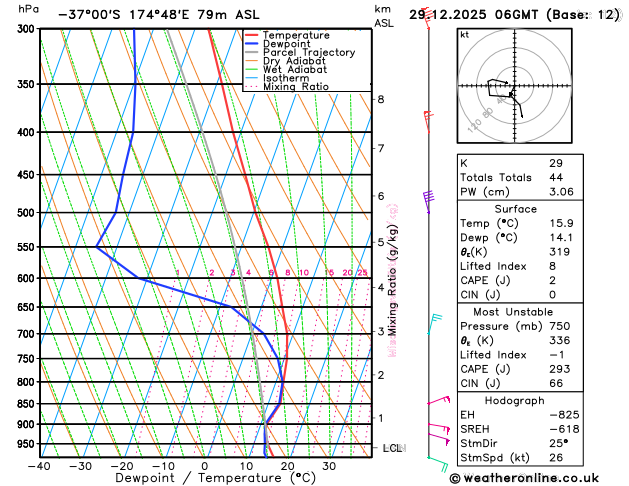Click the mixing ratio 10 label on chart
The width and height of the screenshot is (629, 486).
(304, 273)
